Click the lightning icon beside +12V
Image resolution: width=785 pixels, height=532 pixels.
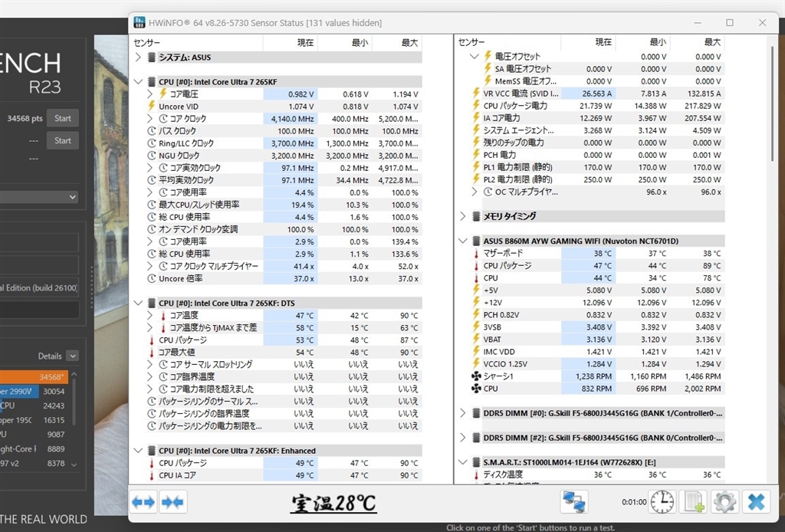tap(476, 302)
